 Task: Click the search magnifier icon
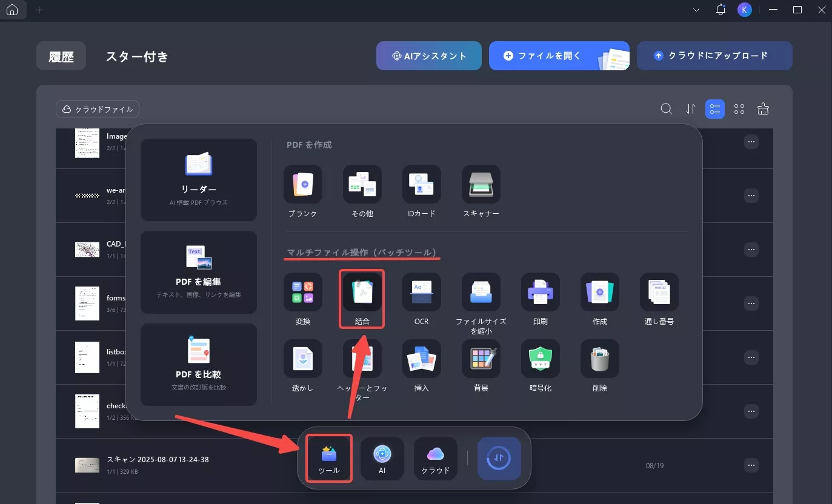pos(666,109)
